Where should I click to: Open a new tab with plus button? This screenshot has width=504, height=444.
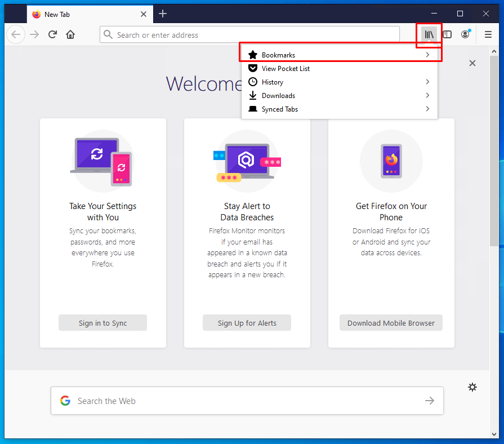[x=163, y=14]
